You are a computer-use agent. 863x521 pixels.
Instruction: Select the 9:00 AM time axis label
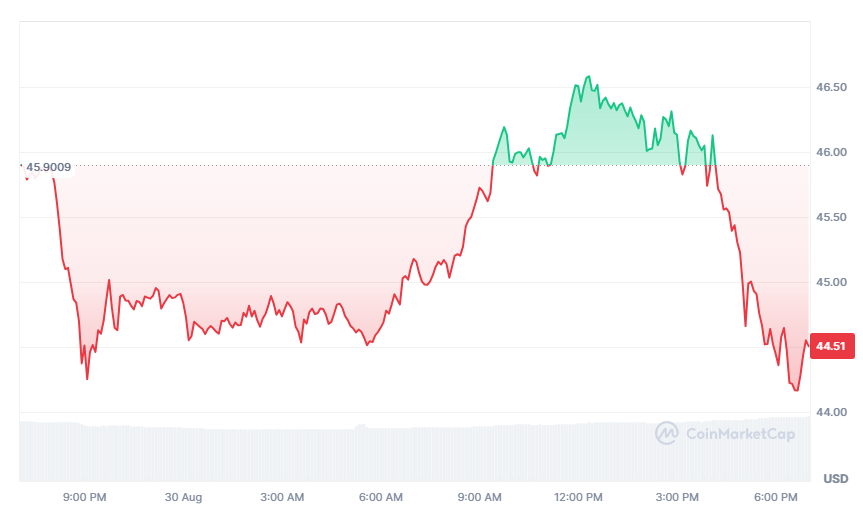coord(480,497)
